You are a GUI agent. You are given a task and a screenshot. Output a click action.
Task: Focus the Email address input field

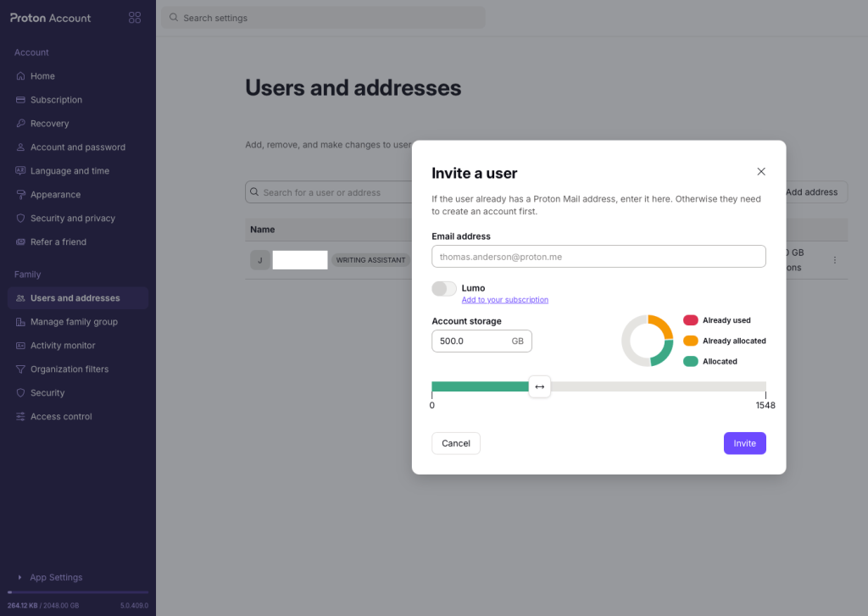pos(598,256)
